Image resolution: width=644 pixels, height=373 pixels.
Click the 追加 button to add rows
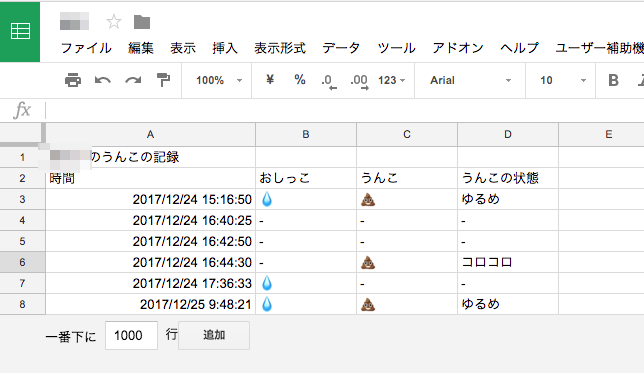(214, 335)
